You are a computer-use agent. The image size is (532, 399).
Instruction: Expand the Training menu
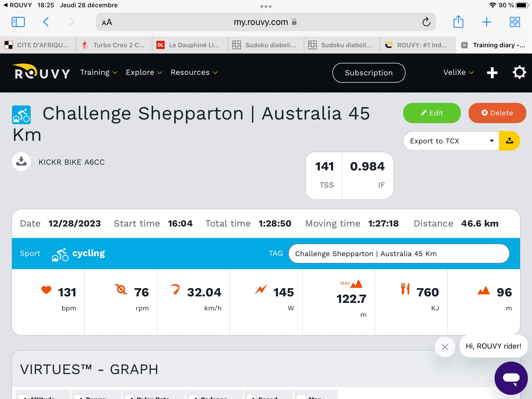point(99,72)
